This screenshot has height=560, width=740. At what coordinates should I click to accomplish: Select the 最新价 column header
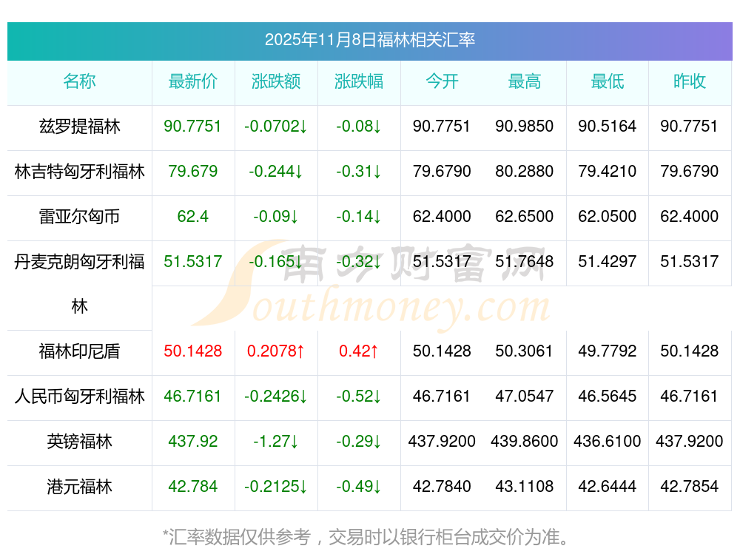click(x=193, y=81)
